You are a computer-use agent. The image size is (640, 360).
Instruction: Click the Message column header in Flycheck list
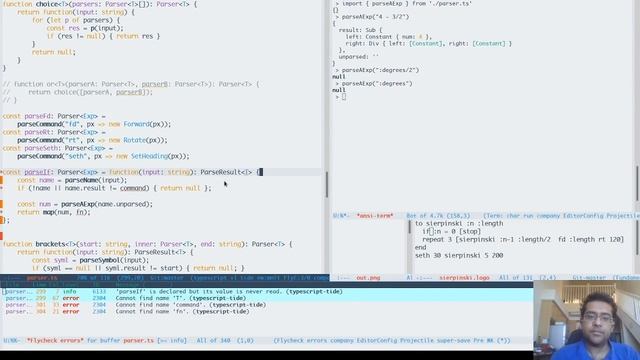(127, 285)
